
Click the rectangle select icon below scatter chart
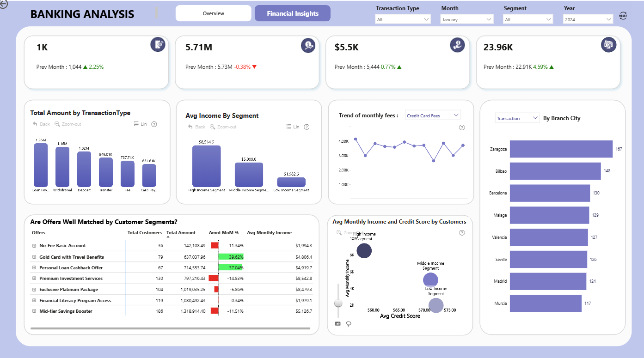coord(337,324)
